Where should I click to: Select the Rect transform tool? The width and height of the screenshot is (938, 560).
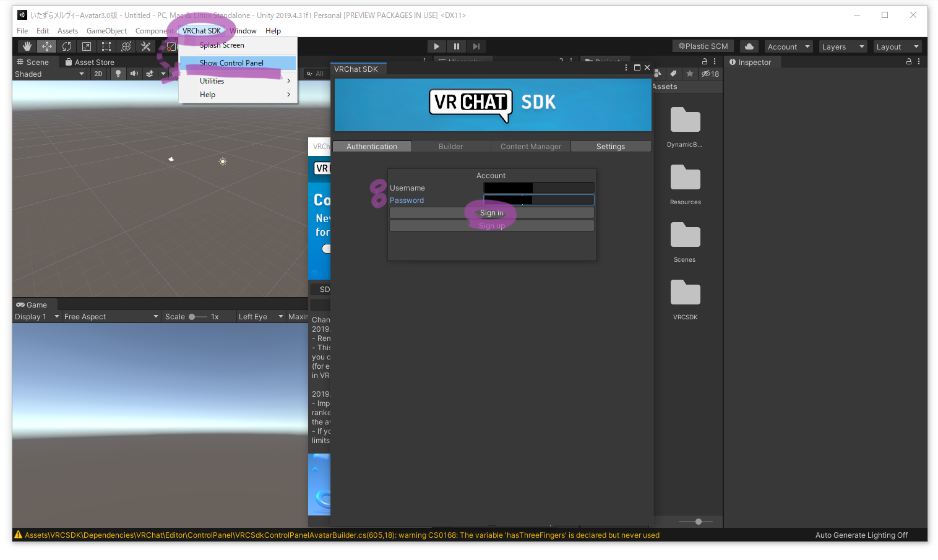point(106,46)
